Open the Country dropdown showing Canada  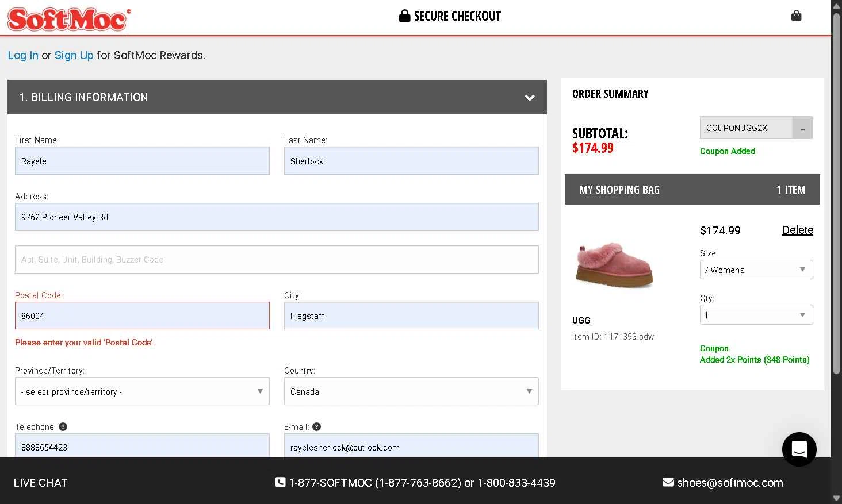pos(411,391)
